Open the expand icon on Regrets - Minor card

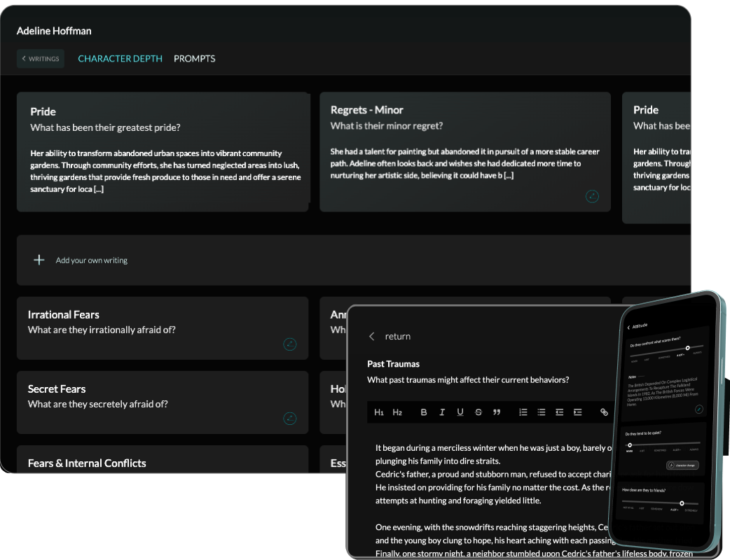(x=592, y=196)
